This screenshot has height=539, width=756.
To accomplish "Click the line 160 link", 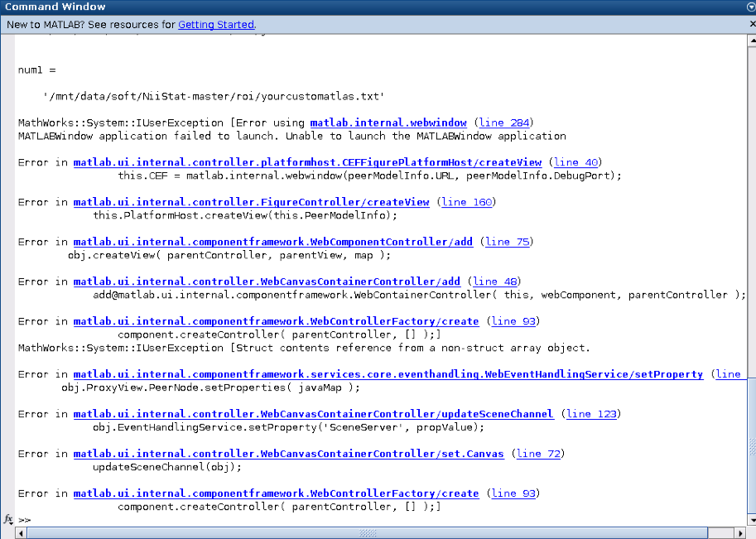I will coord(468,202).
